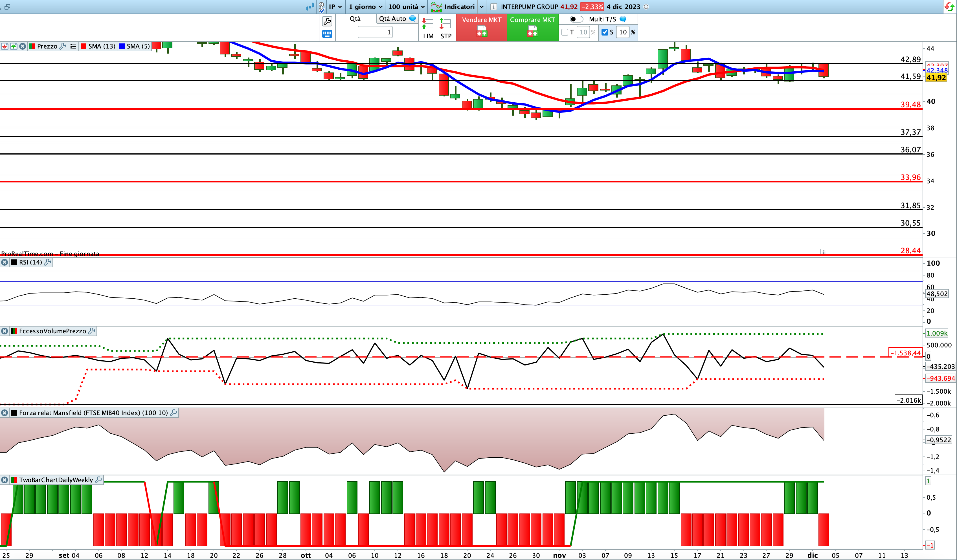The image size is (957, 560).
Task: Click the S percent value field
Action: pos(623,32)
